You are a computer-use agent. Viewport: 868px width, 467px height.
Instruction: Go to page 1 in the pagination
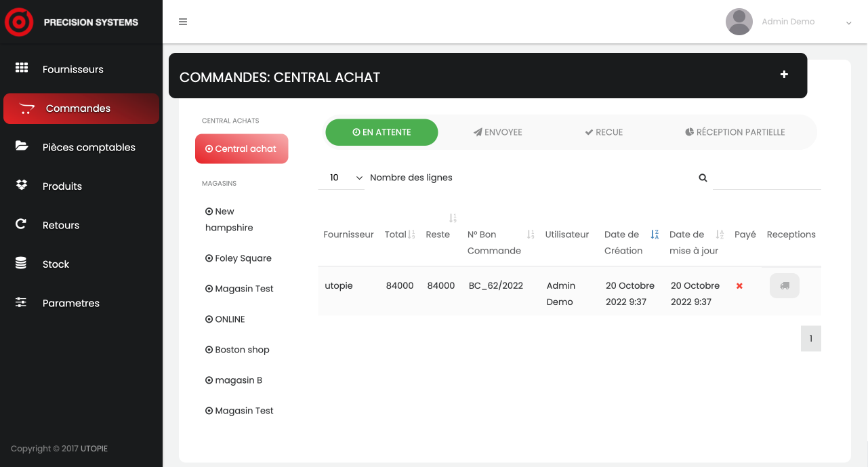click(810, 339)
